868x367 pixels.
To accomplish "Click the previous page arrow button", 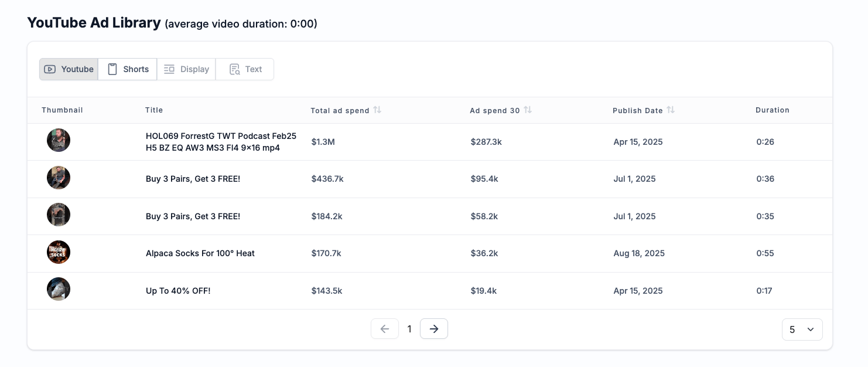I will [385, 329].
